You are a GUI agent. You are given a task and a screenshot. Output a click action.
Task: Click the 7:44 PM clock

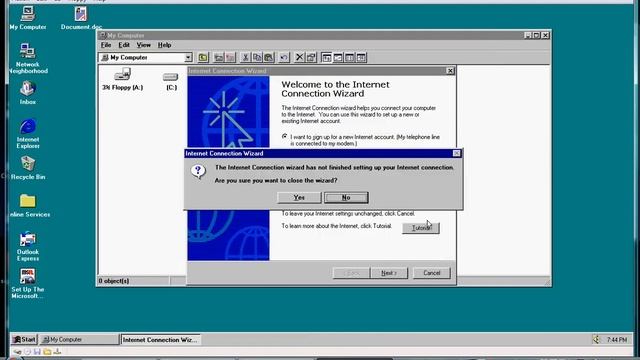click(617, 340)
